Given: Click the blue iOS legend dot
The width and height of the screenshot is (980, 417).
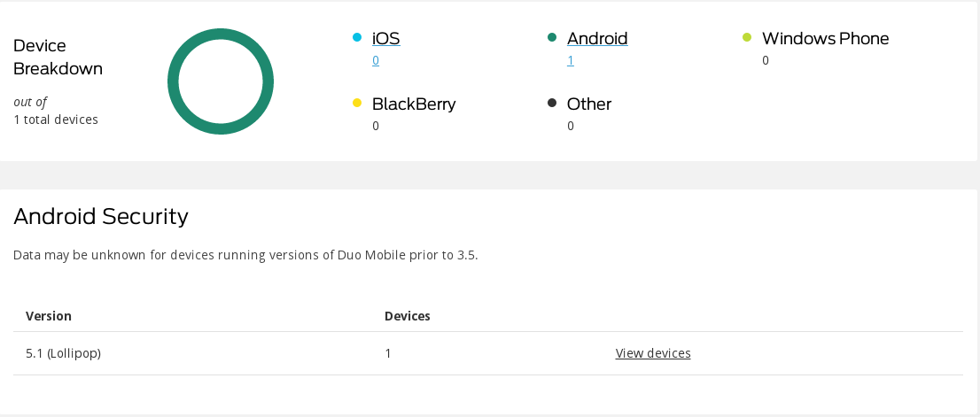Looking at the screenshot, I should coord(357,37).
